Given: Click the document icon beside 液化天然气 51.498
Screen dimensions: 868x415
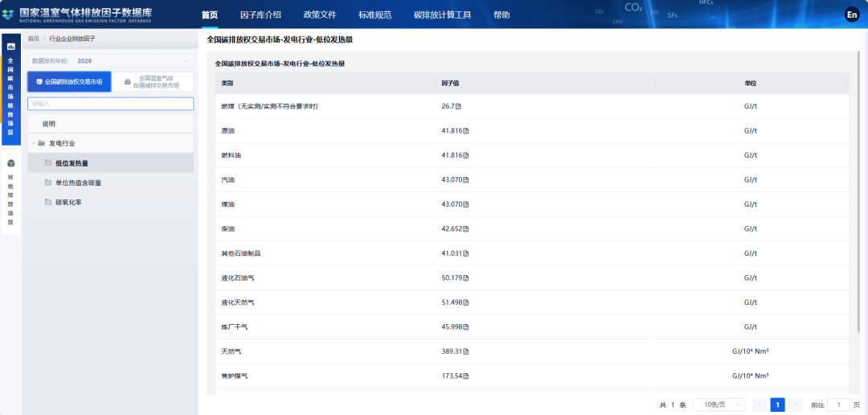Looking at the screenshot, I should (x=466, y=302).
